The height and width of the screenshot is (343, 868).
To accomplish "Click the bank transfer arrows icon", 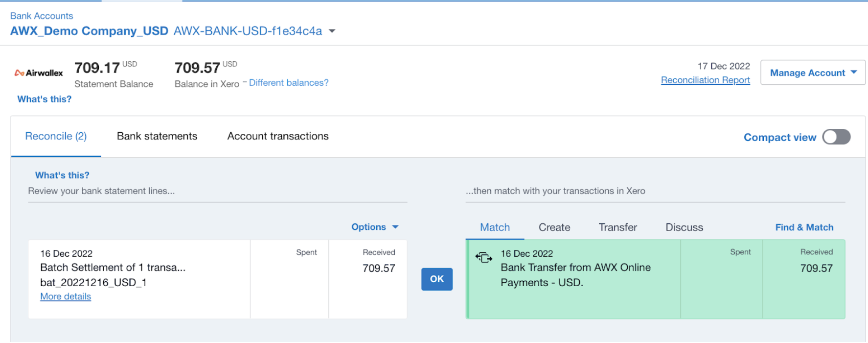I will click(x=483, y=257).
